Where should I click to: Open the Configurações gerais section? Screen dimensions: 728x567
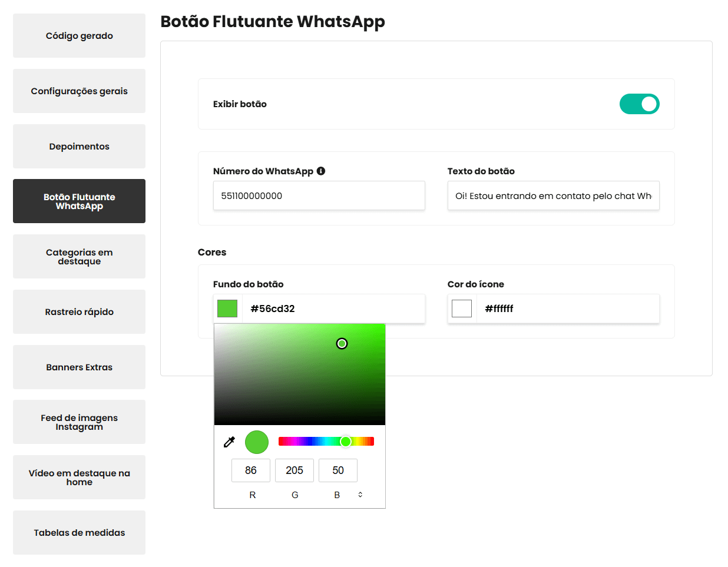pos(80,91)
